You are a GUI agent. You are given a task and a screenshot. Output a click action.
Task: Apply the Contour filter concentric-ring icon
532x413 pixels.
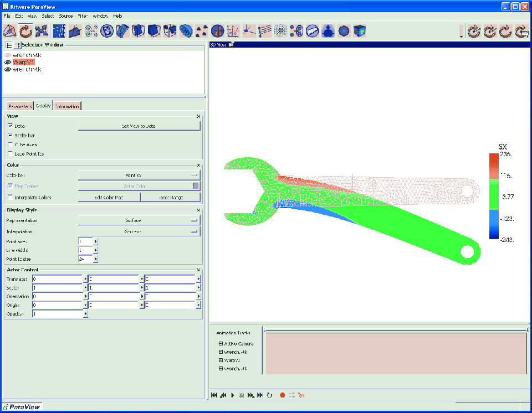pyautogui.click(x=186, y=31)
